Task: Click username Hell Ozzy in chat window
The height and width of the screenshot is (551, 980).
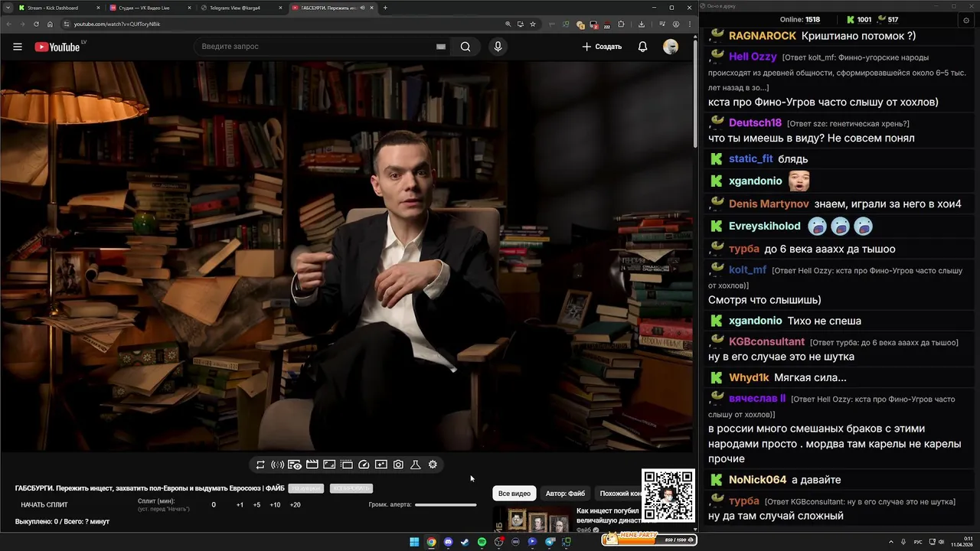Action: [x=753, y=57]
